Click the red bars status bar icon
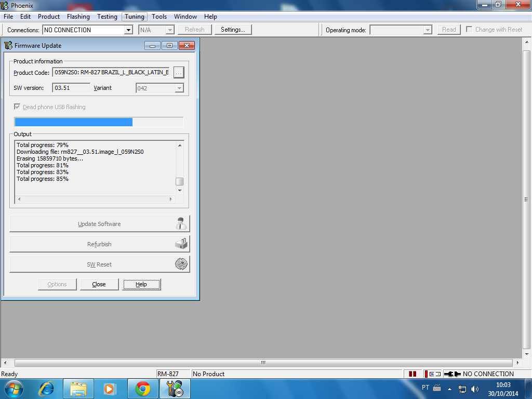532x399 pixels. click(x=413, y=374)
